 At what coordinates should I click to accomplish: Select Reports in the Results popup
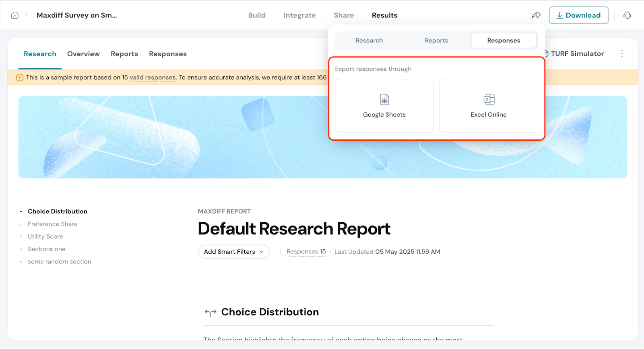tap(436, 41)
